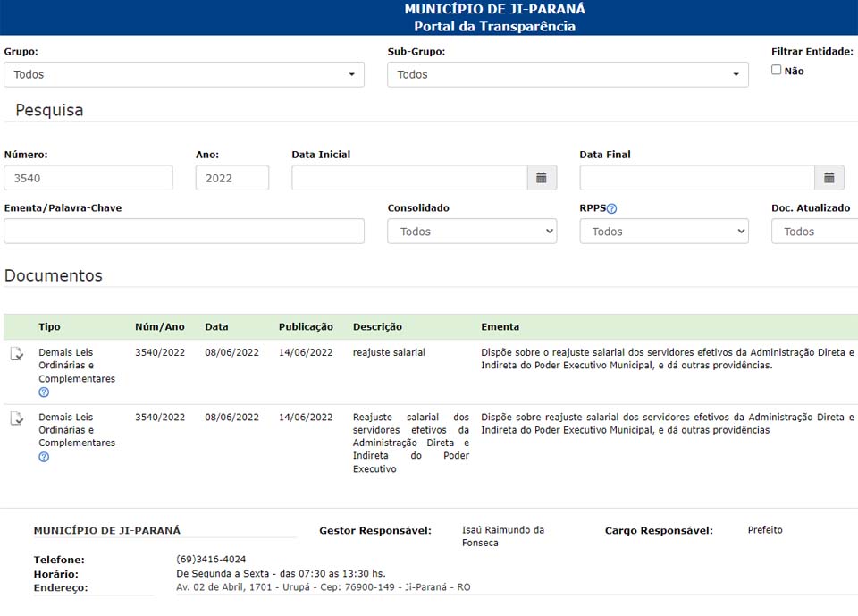The height and width of the screenshot is (616, 858).
Task: Open the Data Inicial calendar picker
Action: click(542, 178)
